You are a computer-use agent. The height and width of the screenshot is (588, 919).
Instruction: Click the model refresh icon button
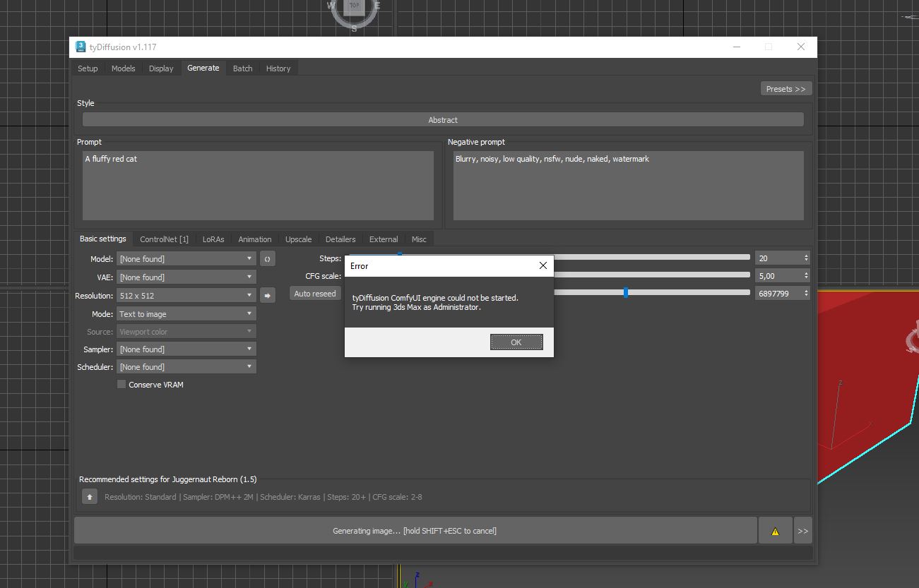coord(267,259)
